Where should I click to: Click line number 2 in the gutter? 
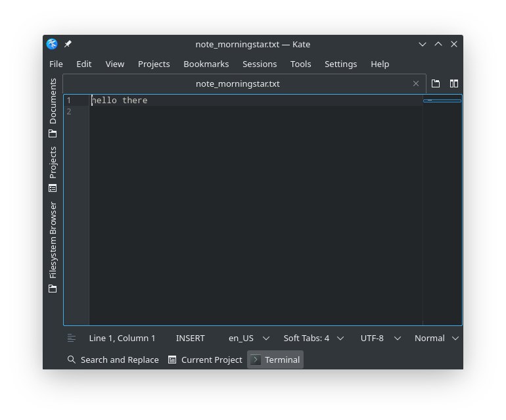(69, 112)
